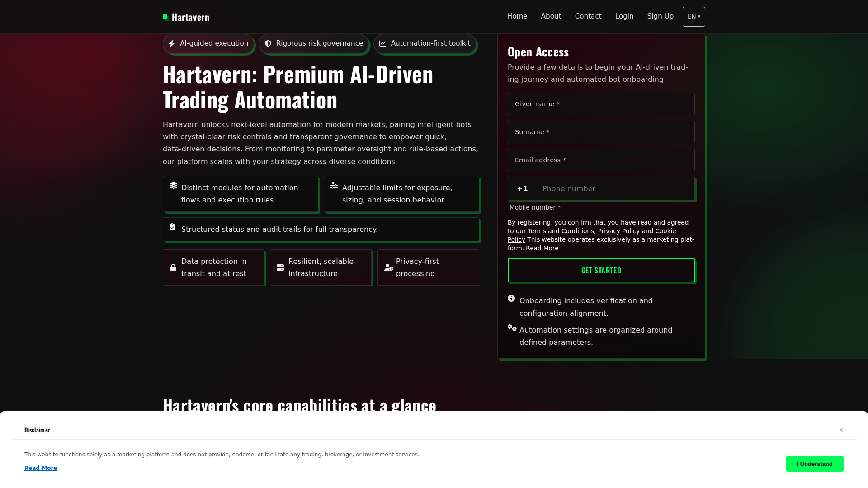
Task: Open Sign Up from the navbar
Action: click(660, 16)
